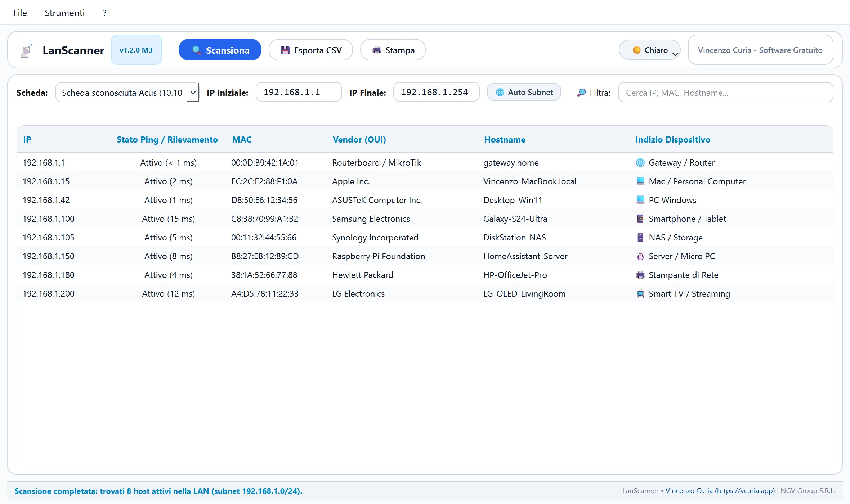Open the Scheda network adapter dropdown
This screenshot has height=504, width=850.
(127, 93)
